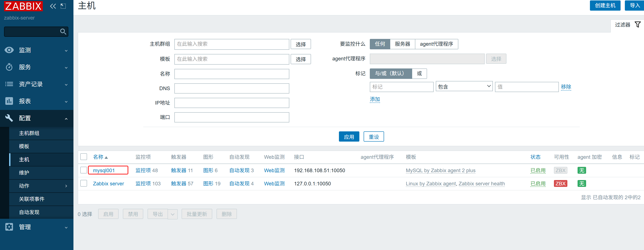Expand the 资产记录 menu chevron

pyautogui.click(x=66, y=85)
